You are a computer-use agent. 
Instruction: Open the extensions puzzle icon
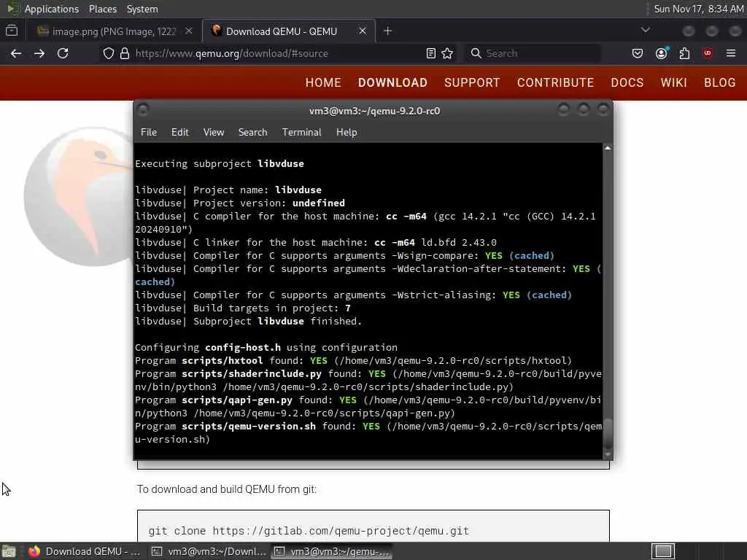click(684, 53)
